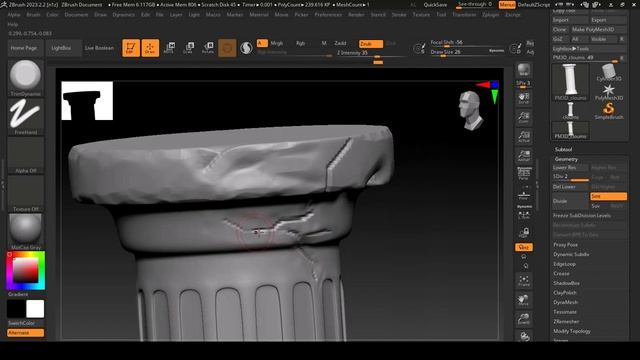Open the Document menu

(x=76, y=15)
